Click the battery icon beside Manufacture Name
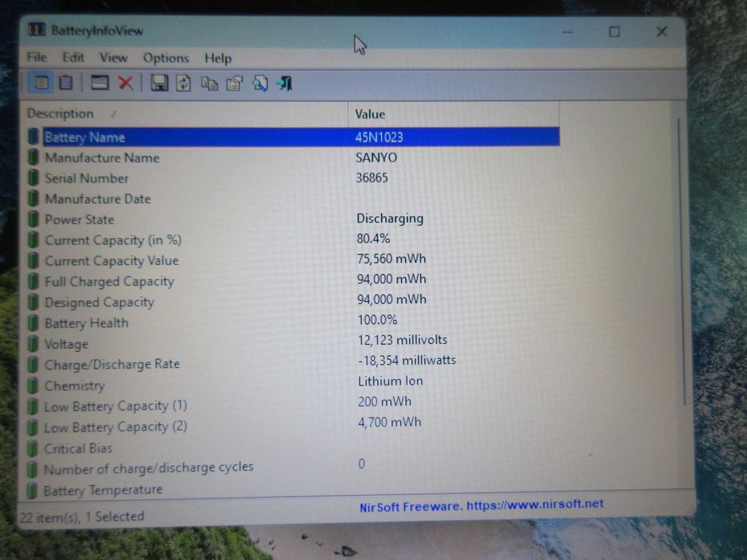Viewport: 747px width, 560px height. click(x=33, y=157)
